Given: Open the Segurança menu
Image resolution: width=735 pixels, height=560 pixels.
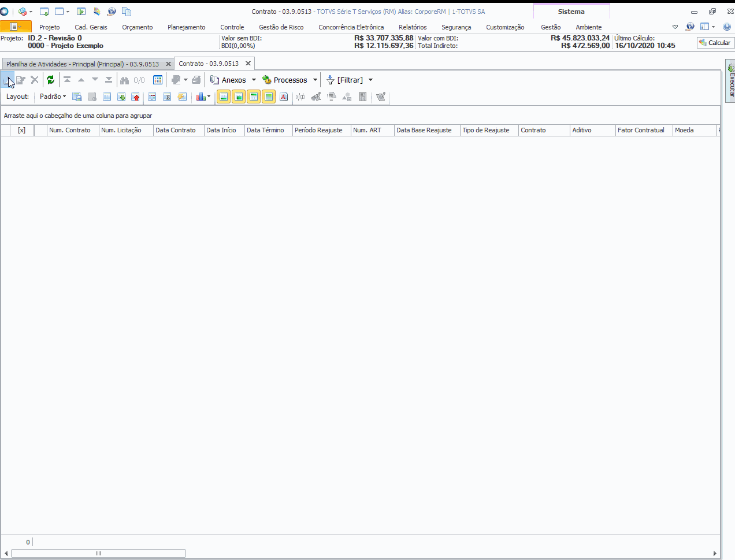Looking at the screenshot, I should click(456, 27).
